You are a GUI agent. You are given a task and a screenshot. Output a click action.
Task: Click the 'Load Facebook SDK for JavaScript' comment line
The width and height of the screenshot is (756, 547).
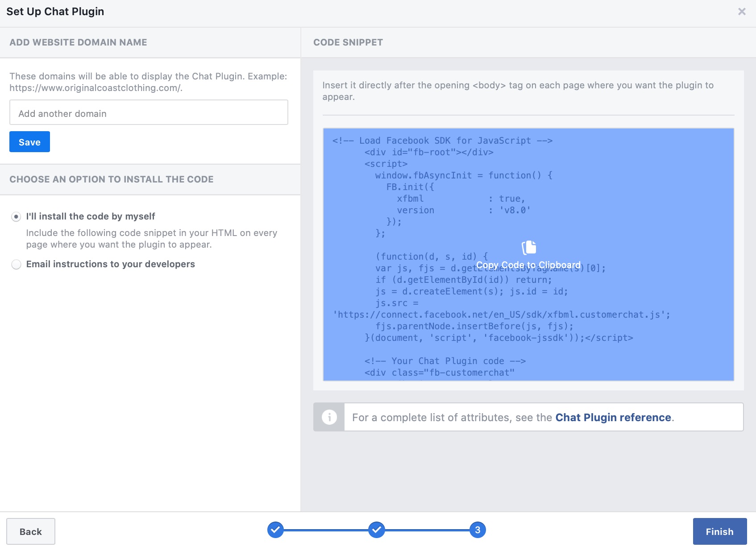click(x=442, y=141)
